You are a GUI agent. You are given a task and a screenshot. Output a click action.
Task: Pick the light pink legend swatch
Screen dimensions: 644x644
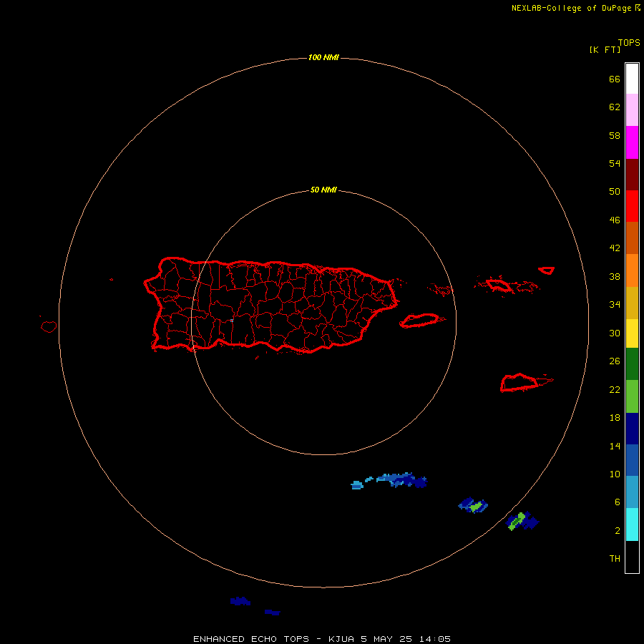[x=632, y=109]
